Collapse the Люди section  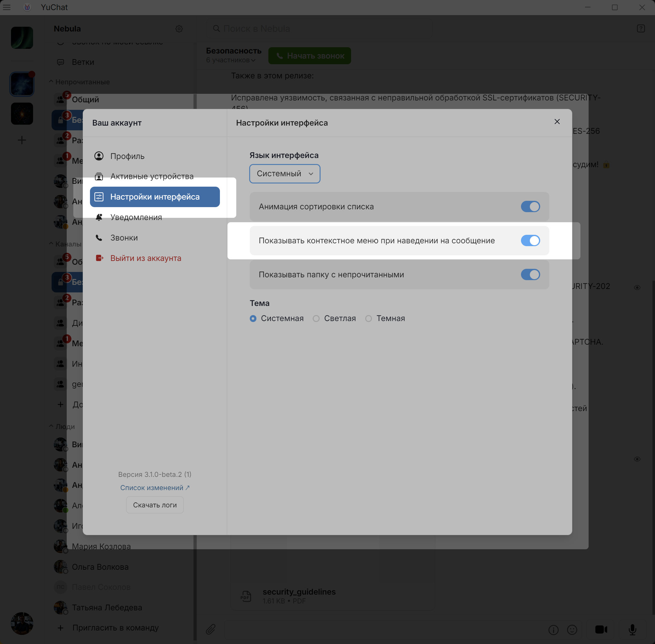[62, 427]
